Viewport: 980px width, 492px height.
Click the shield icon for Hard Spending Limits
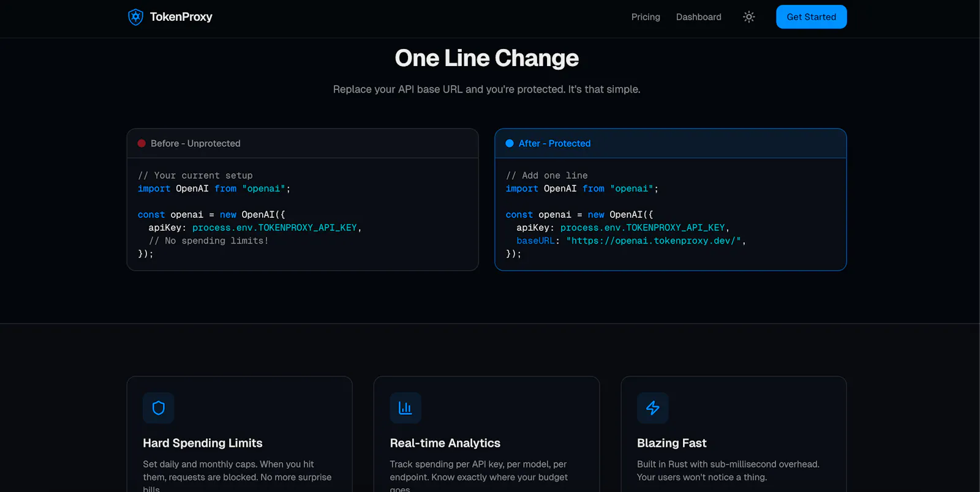click(x=159, y=408)
